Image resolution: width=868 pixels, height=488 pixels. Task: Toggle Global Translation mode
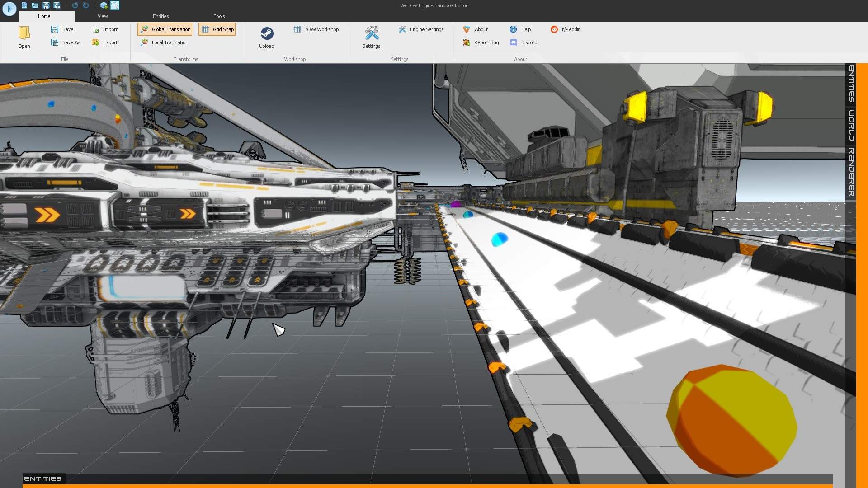click(x=164, y=29)
